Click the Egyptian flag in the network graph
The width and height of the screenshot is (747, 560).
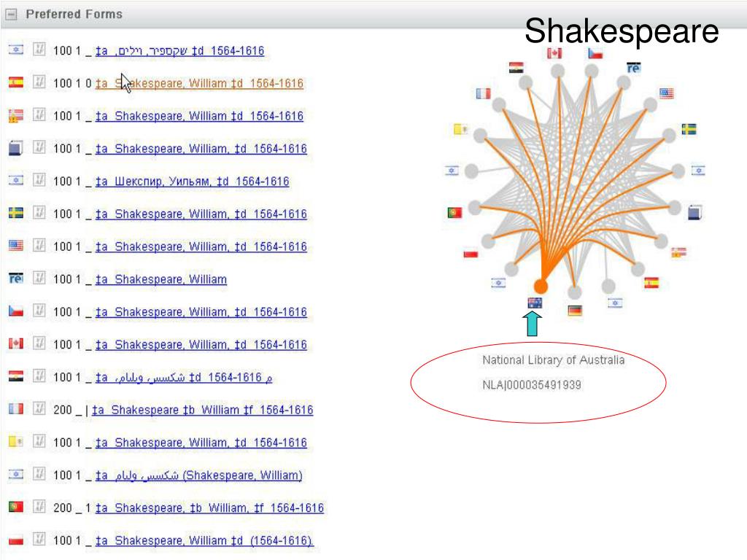[x=516, y=68]
